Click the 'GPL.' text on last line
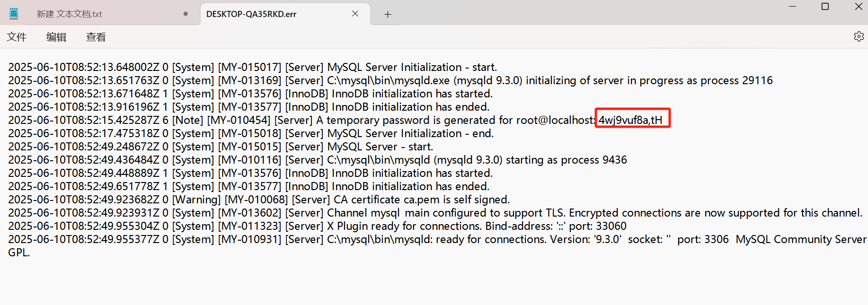The width and height of the screenshot is (868, 305). pos(19,253)
